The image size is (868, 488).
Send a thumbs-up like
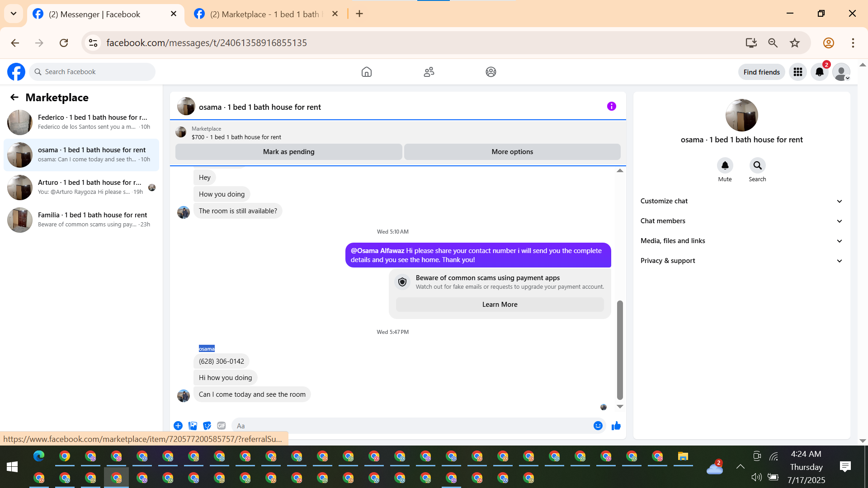click(x=616, y=426)
